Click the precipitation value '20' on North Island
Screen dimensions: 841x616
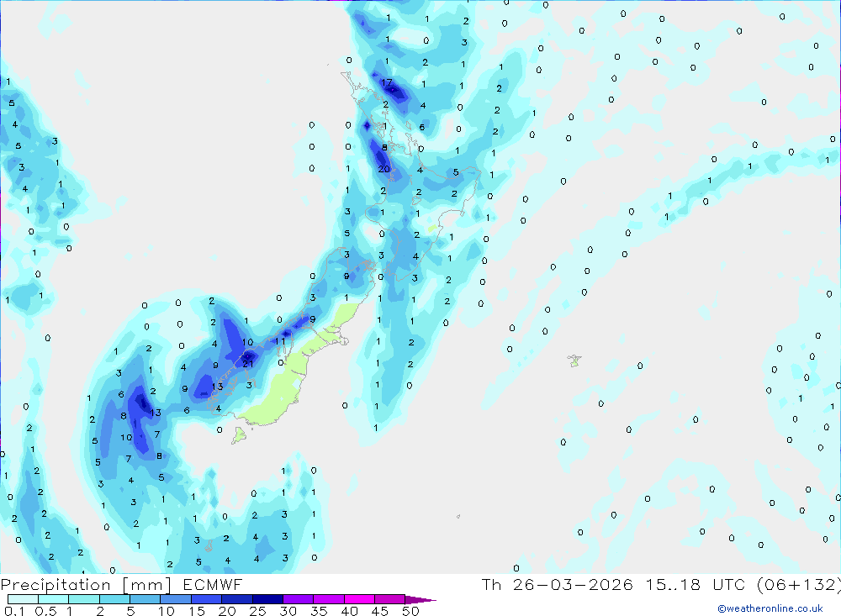tap(384, 169)
